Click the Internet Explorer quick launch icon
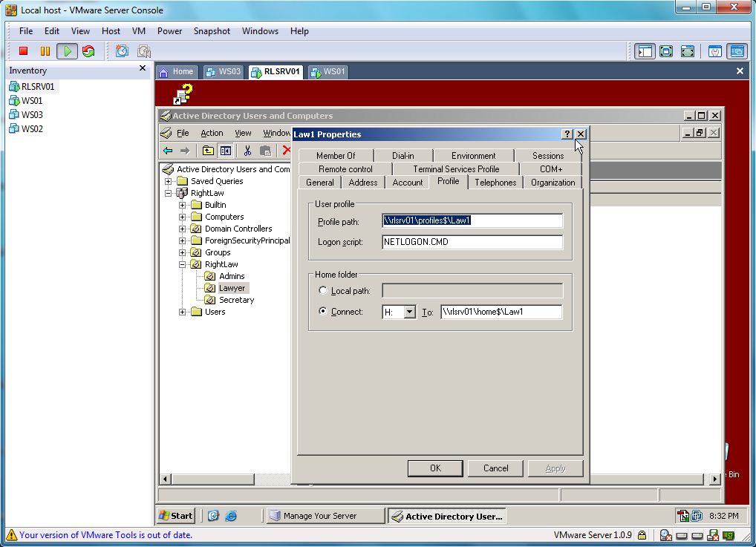756x547 pixels. (x=231, y=516)
